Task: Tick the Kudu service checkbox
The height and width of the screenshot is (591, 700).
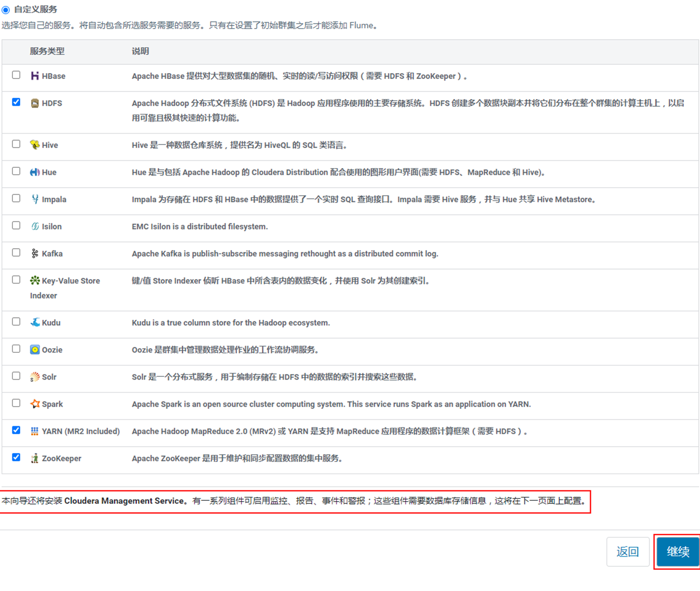Action: [16, 322]
